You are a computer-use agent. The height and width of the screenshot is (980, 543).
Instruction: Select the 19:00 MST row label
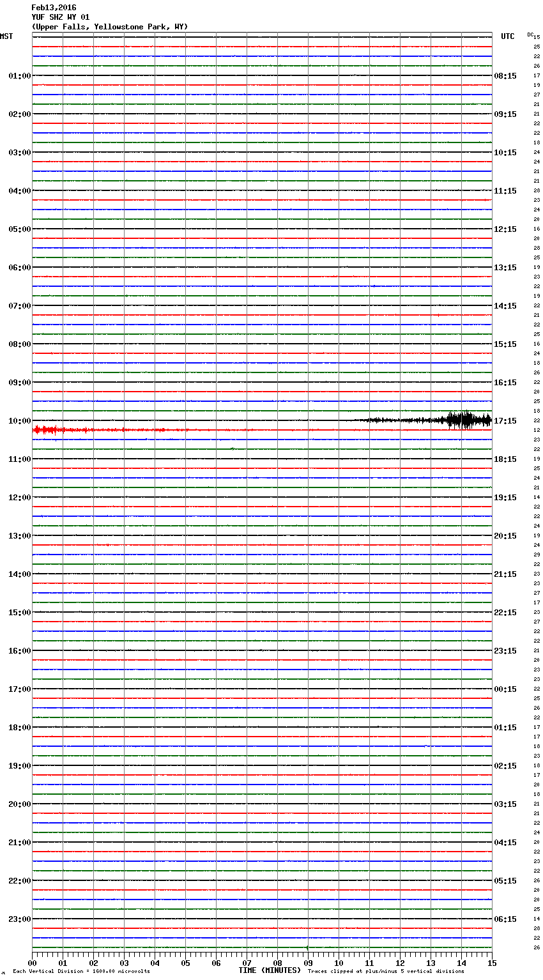pyautogui.click(x=20, y=766)
